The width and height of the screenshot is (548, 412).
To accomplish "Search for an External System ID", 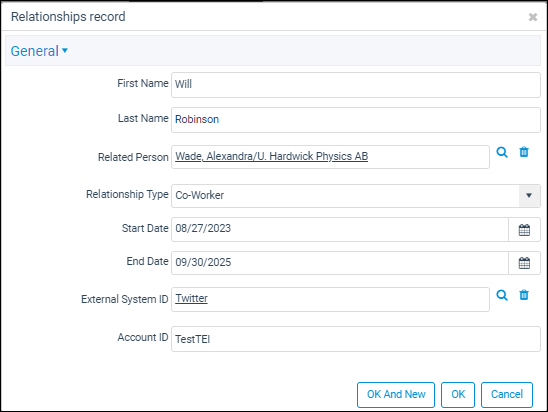I will tap(502, 295).
